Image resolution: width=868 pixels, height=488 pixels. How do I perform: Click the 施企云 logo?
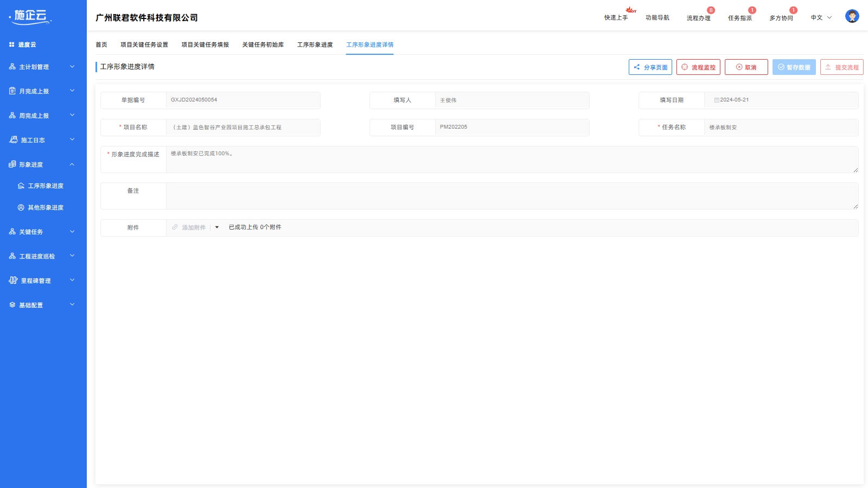31,17
